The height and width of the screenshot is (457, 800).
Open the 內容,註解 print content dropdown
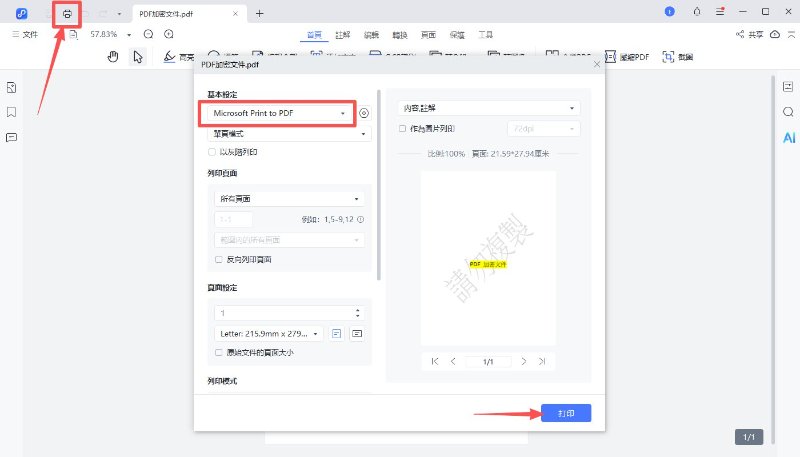[x=488, y=108]
